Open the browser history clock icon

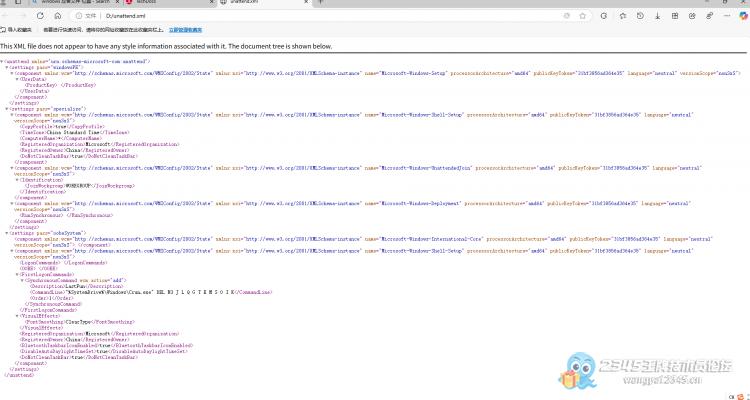[640, 16]
